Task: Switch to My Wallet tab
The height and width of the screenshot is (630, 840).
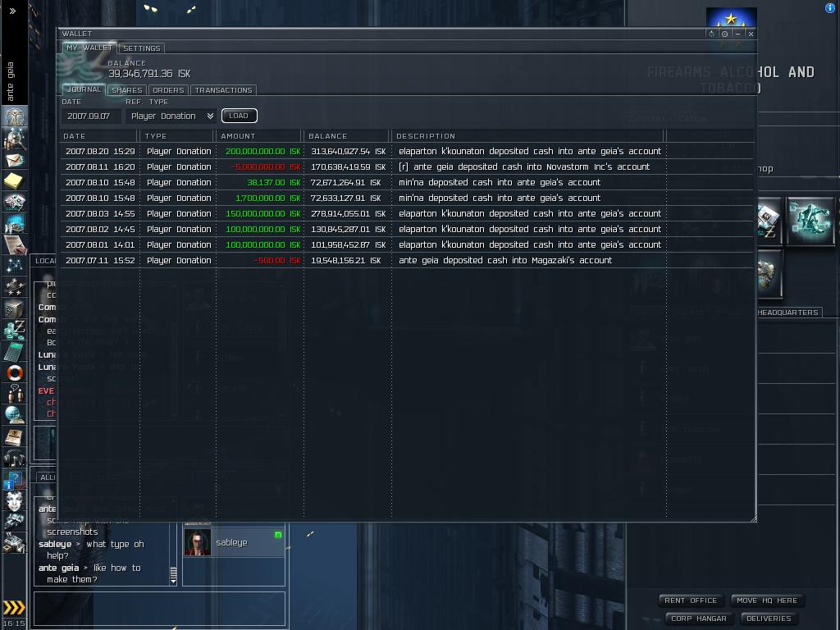Action: click(89, 48)
